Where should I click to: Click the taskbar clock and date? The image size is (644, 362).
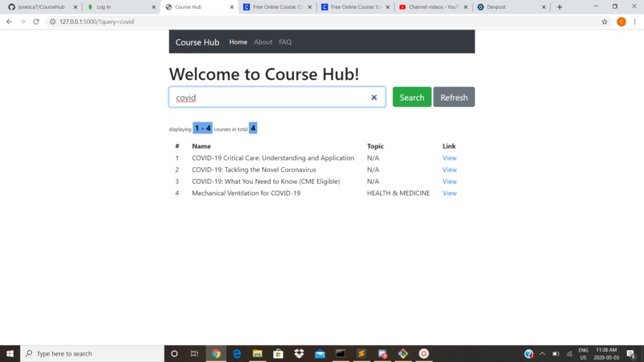pos(606,353)
